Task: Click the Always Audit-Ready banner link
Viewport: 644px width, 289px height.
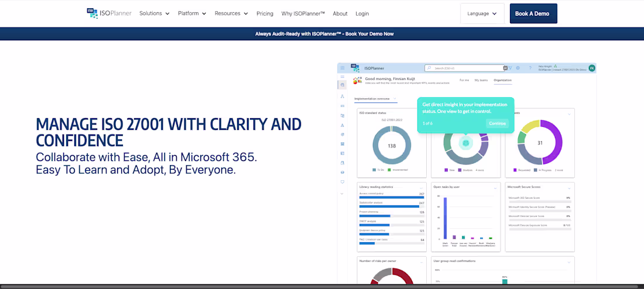Action: pos(324,34)
